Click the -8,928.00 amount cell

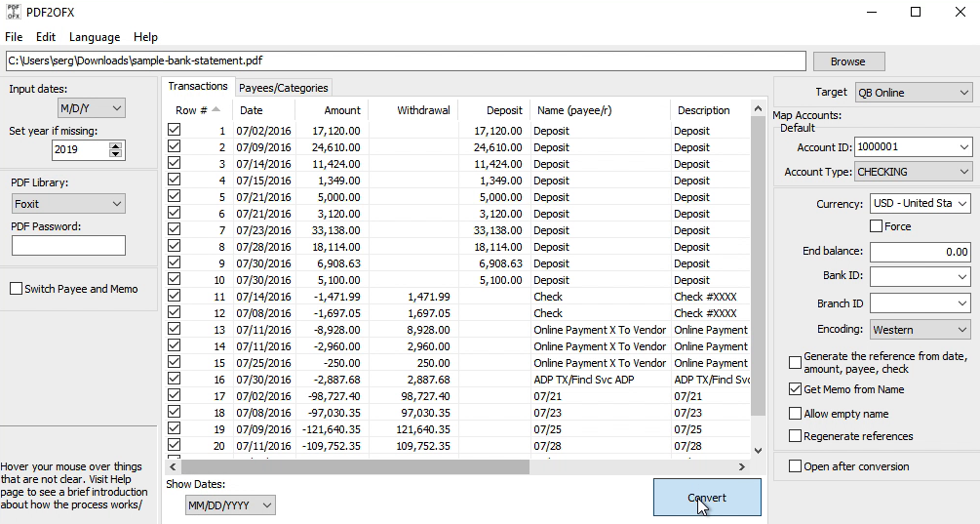(x=332, y=330)
